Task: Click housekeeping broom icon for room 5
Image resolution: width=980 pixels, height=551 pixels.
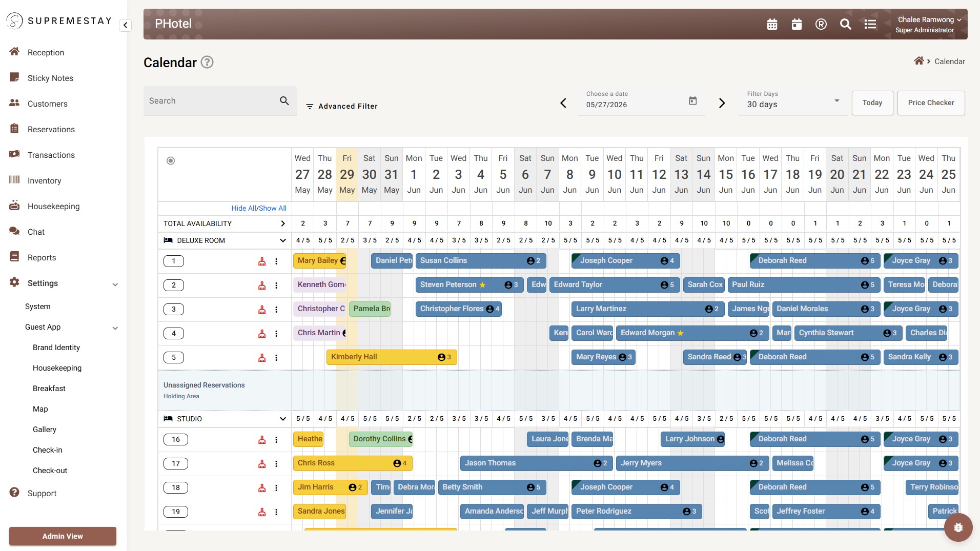Action: coord(262,358)
